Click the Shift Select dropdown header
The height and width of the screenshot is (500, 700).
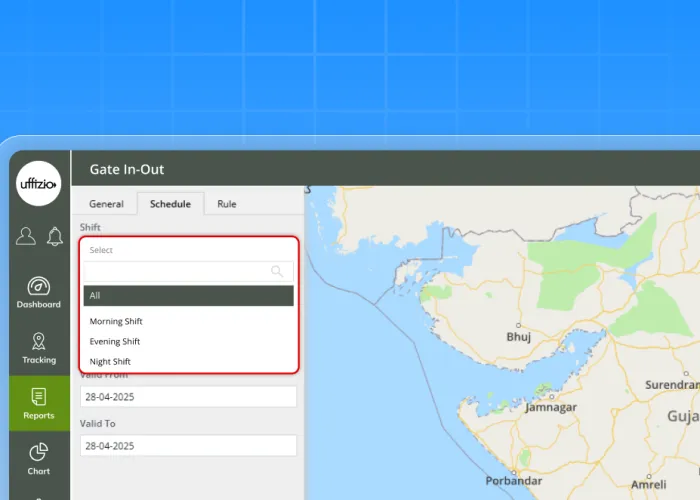[x=188, y=250]
